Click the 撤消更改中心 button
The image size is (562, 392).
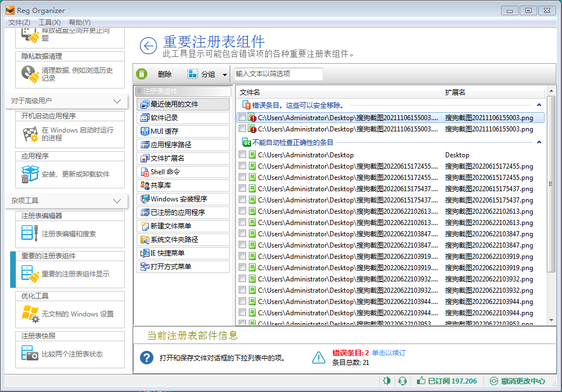tap(517, 381)
